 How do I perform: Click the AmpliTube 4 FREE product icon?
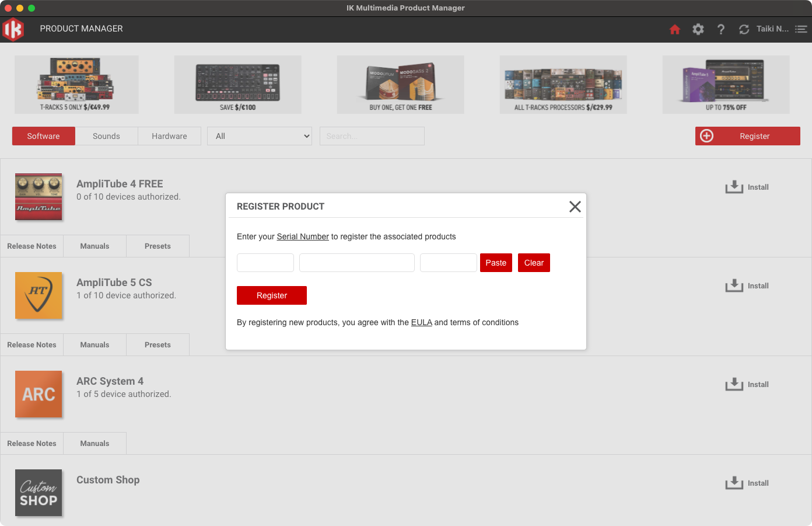pyautogui.click(x=38, y=197)
